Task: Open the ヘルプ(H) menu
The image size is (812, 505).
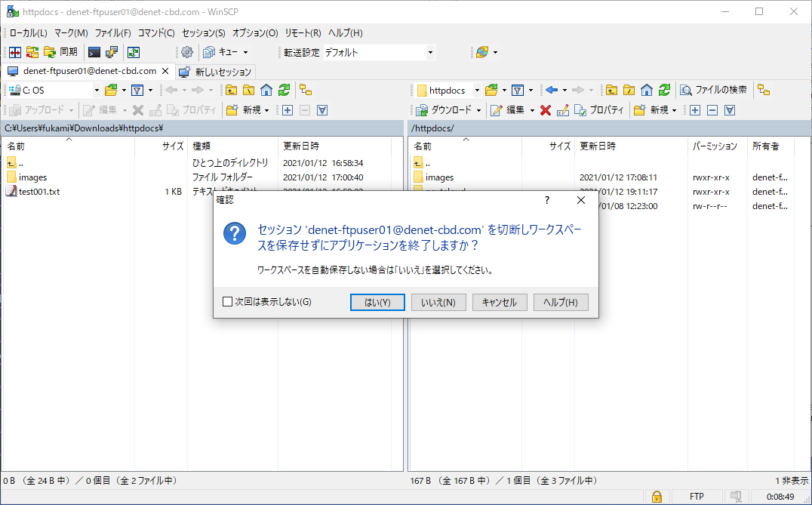Action: tap(346, 32)
